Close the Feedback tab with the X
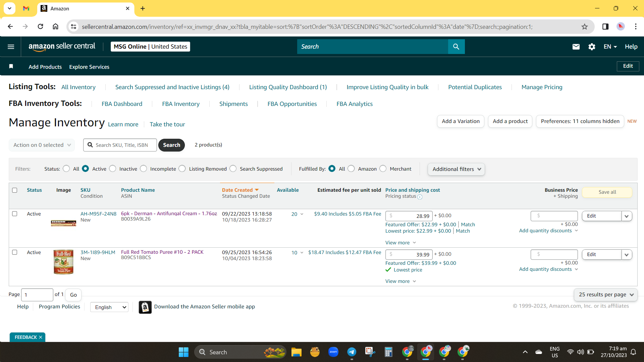Viewport: 644px width, 362px height. click(x=41, y=337)
